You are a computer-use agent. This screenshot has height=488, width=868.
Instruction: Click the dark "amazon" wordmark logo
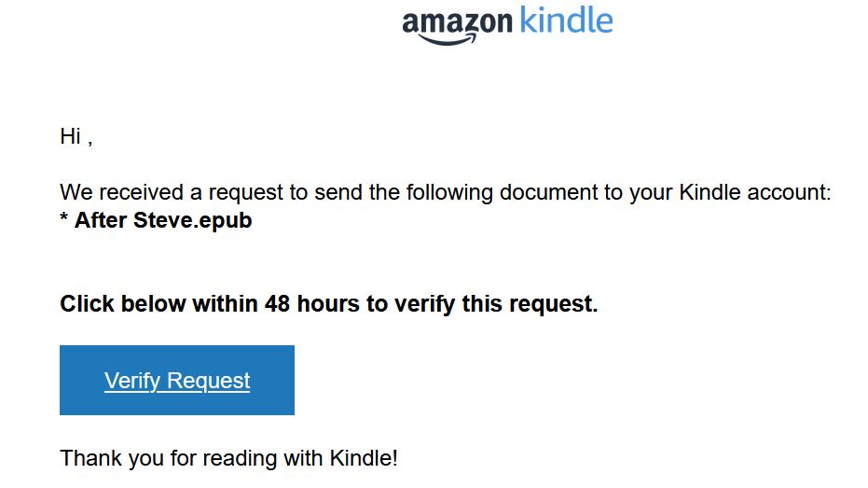pos(457,21)
